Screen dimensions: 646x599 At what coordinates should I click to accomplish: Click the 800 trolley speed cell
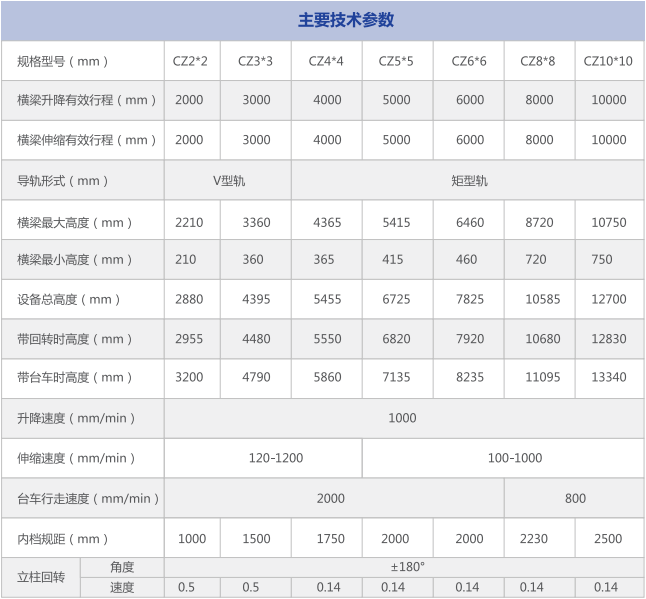coord(574,498)
